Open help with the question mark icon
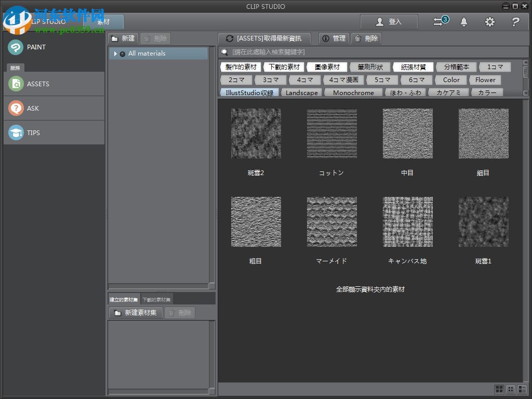This screenshot has width=532, height=399. 514,22
